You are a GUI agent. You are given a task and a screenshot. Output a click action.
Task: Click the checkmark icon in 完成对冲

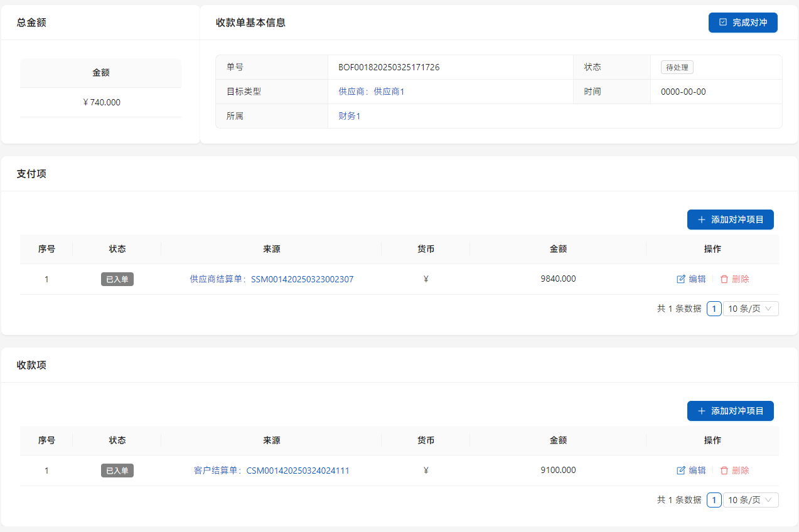coord(723,23)
